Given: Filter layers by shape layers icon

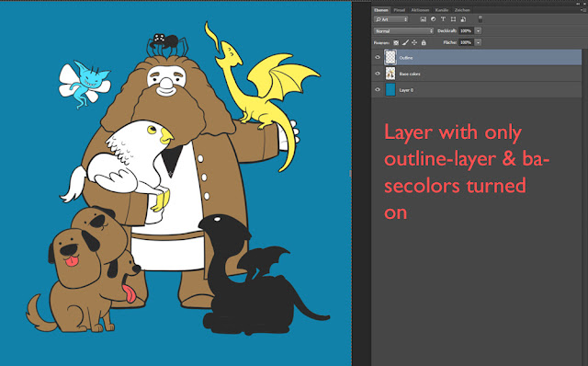Looking at the screenshot, I should click(453, 19).
